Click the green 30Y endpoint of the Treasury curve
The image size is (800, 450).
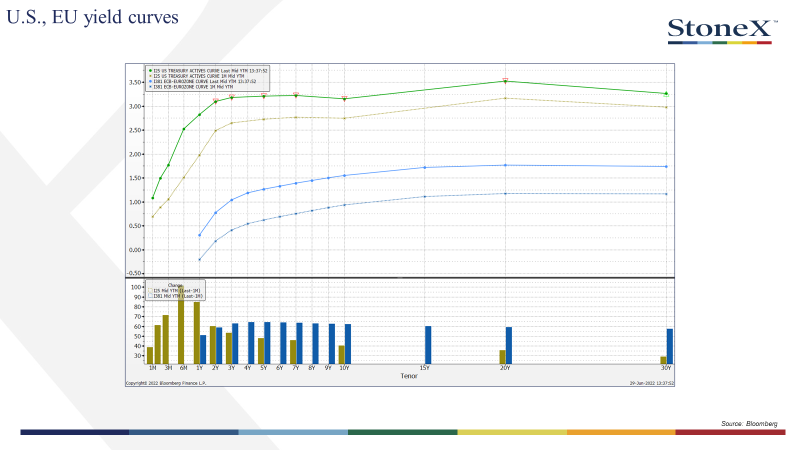click(666, 94)
